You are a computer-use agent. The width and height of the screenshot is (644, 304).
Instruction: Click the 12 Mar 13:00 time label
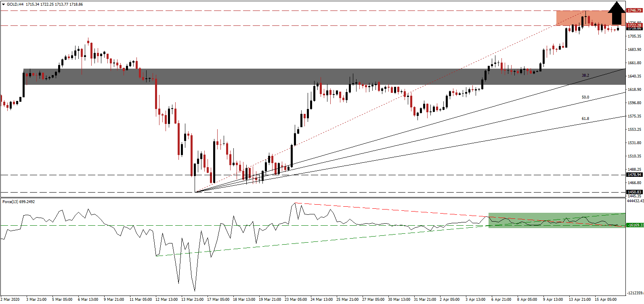166,300
